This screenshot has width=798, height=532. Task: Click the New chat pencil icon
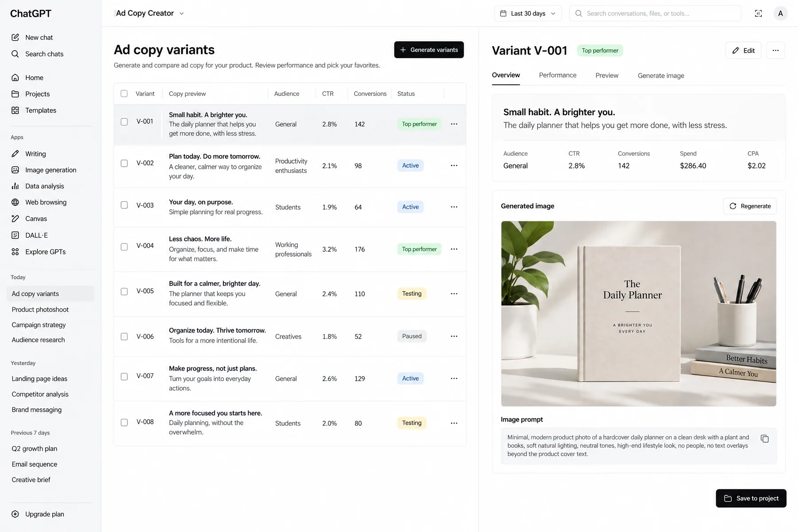click(15, 37)
